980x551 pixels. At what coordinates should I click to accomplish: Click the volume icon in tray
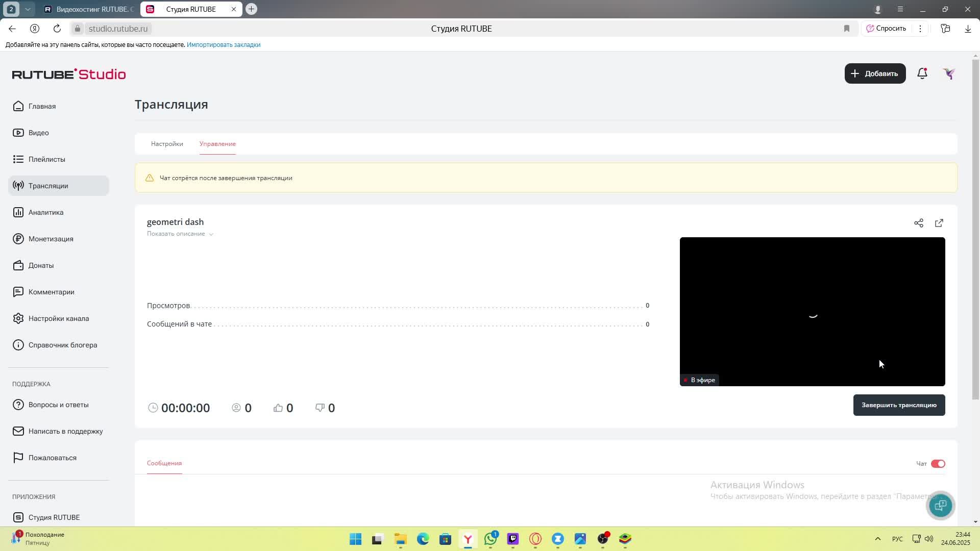click(x=929, y=539)
